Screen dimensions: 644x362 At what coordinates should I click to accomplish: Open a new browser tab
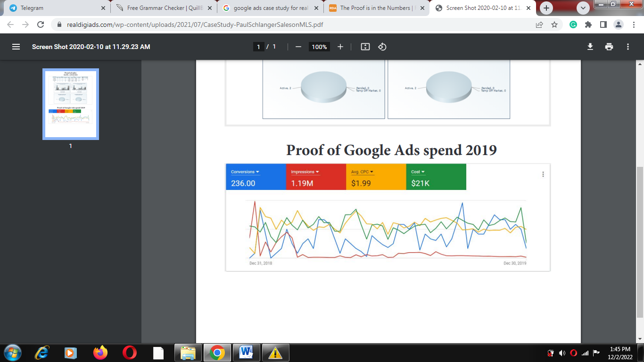point(546,8)
